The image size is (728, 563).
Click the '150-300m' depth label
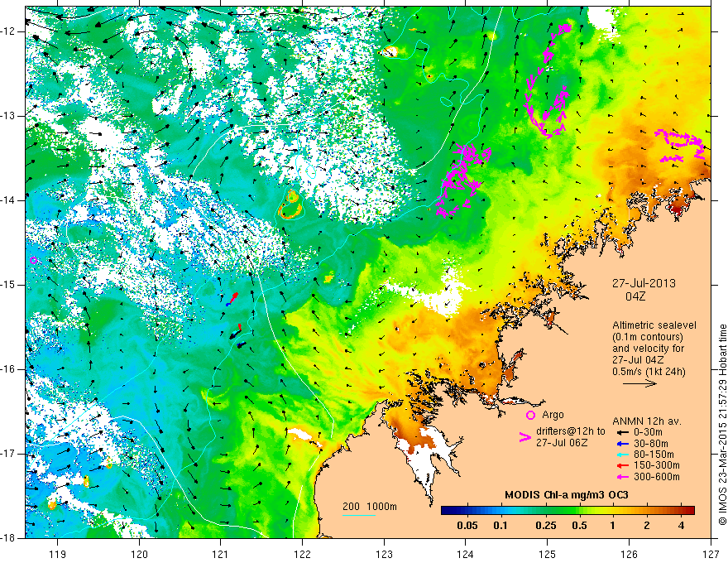[x=657, y=465]
